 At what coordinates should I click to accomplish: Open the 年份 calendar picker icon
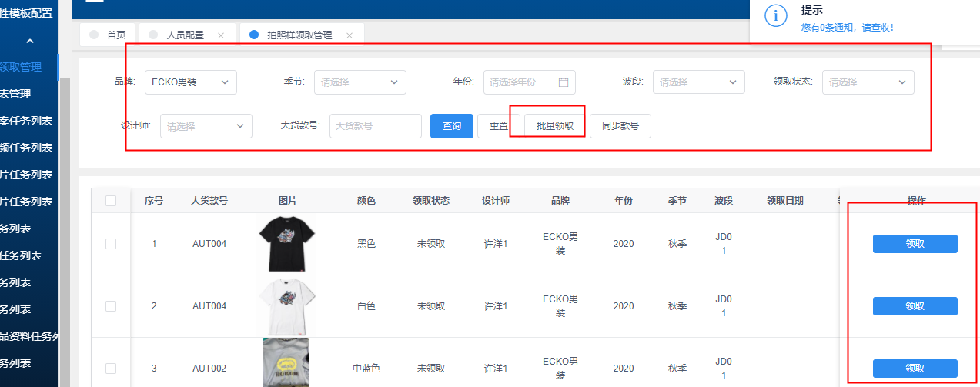(x=563, y=82)
